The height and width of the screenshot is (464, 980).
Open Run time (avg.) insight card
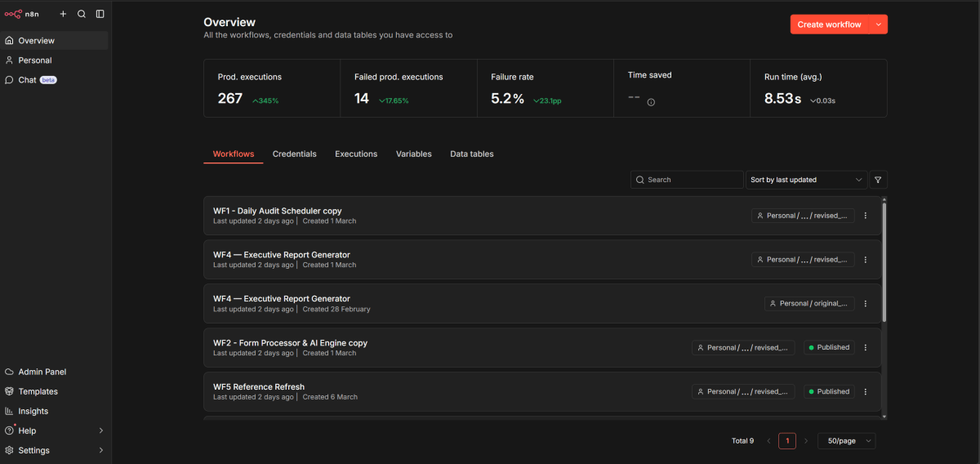pyautogui.click(x=818, y=88)
